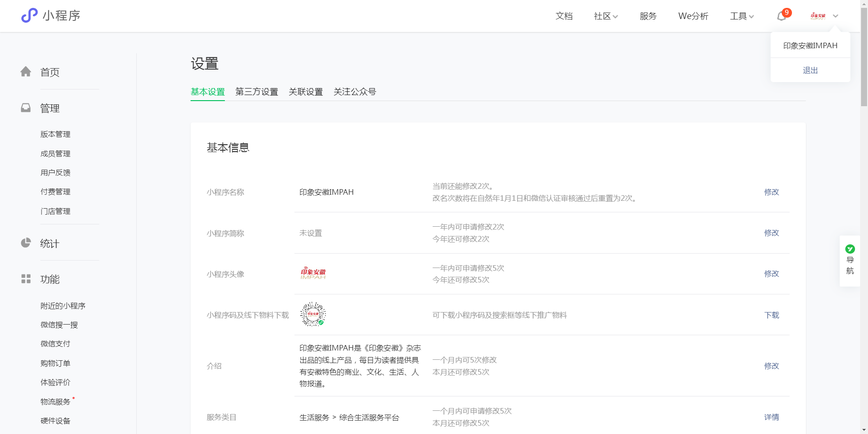Click 退出 to log out
The image size is (868, 434).
[x=811, y=70]
